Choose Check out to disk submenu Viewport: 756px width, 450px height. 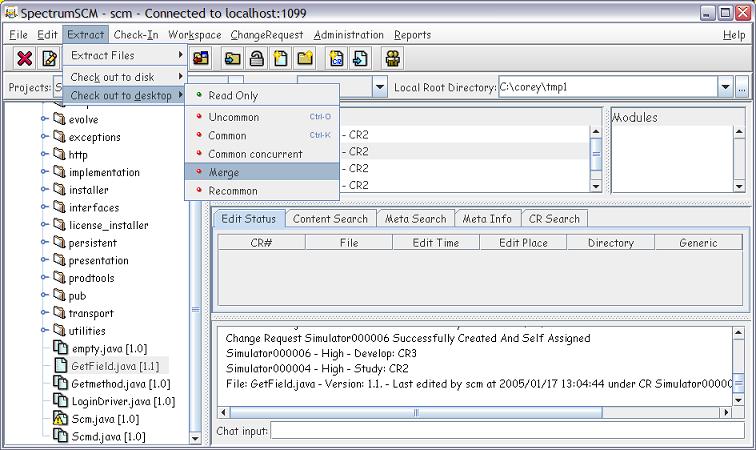coord(124,77)
